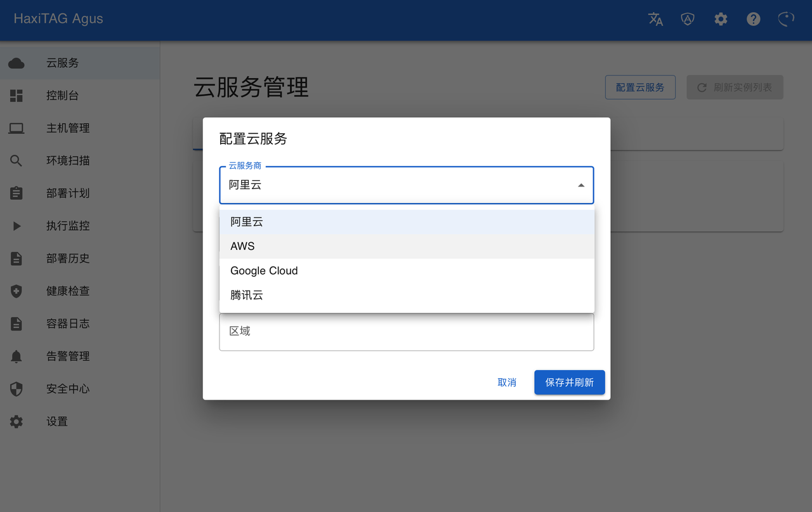Image resolution: width=812 pixels, height=512 pixels.
Task: Click the 云服务 cloud icon in sidebar
Action: (x=16, y=62)
